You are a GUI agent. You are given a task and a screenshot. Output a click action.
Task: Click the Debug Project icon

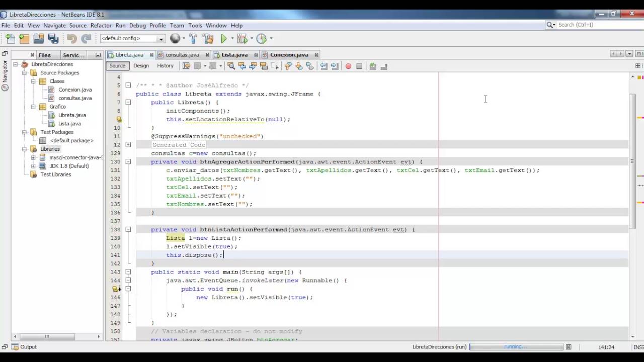tap(242, 38)
